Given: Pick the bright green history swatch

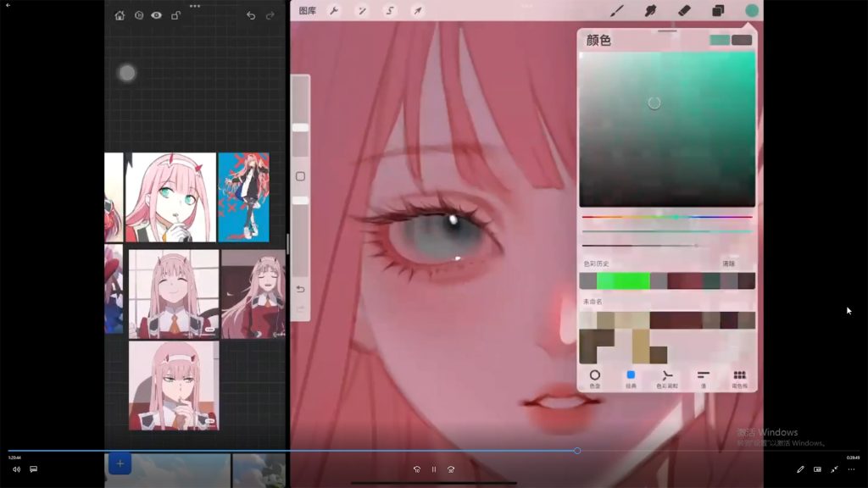Looking at the screenshot, I should (623, 280).
